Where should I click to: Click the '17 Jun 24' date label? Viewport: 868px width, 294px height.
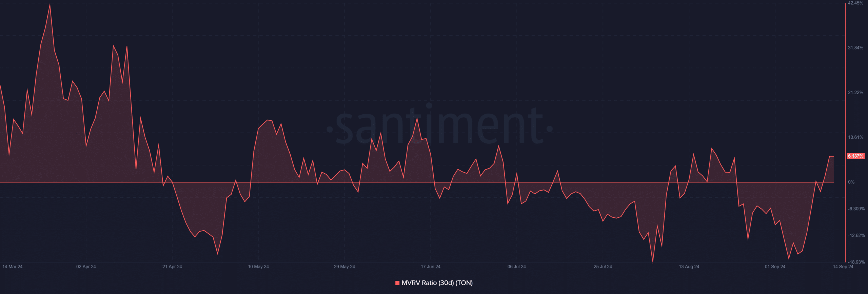[431, 267]
